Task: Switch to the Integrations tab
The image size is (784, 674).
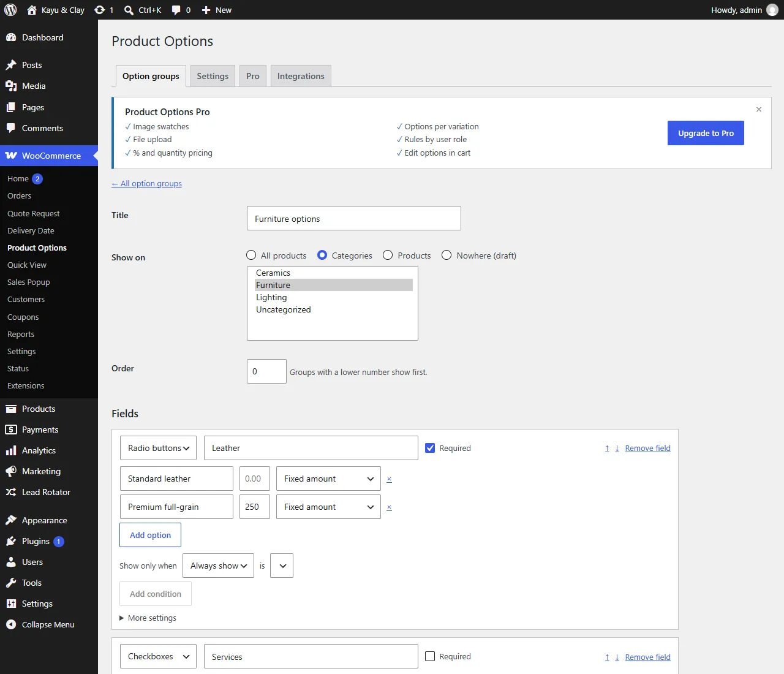Action: pos(301,76)
